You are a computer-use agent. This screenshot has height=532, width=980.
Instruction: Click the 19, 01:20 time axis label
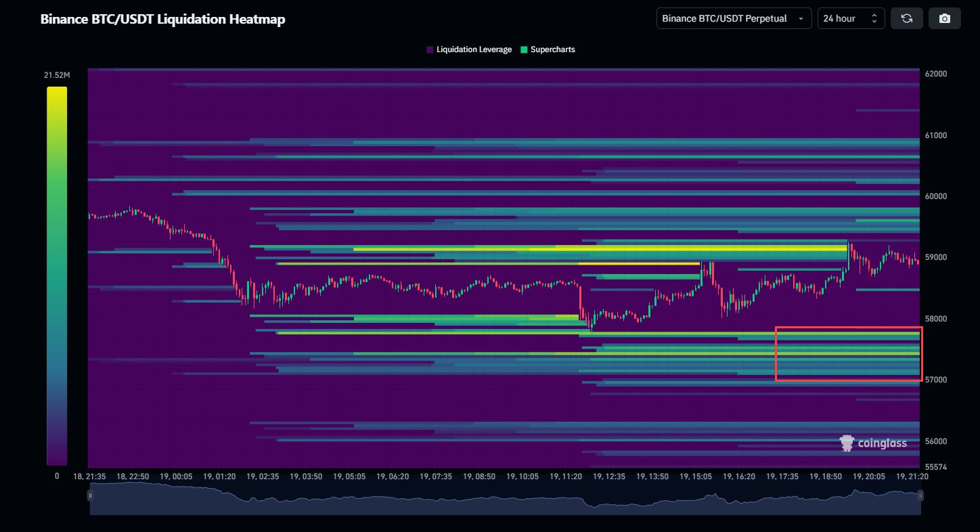pyautogui.click(x=220, y=476)
